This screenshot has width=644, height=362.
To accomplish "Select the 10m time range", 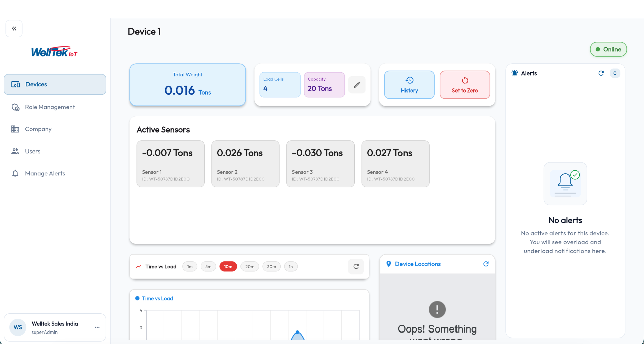I will click(x=228, y=267).
